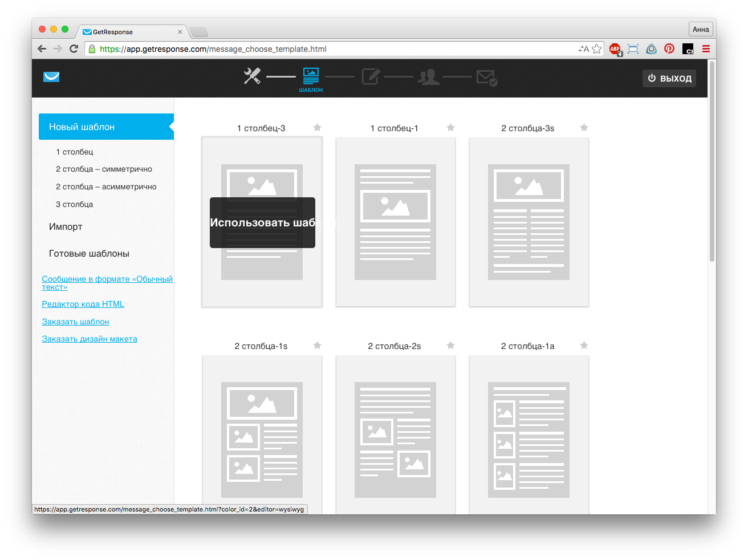Select the '3 столбца' category
The image size is (748, 560).
tap(74, 205)
